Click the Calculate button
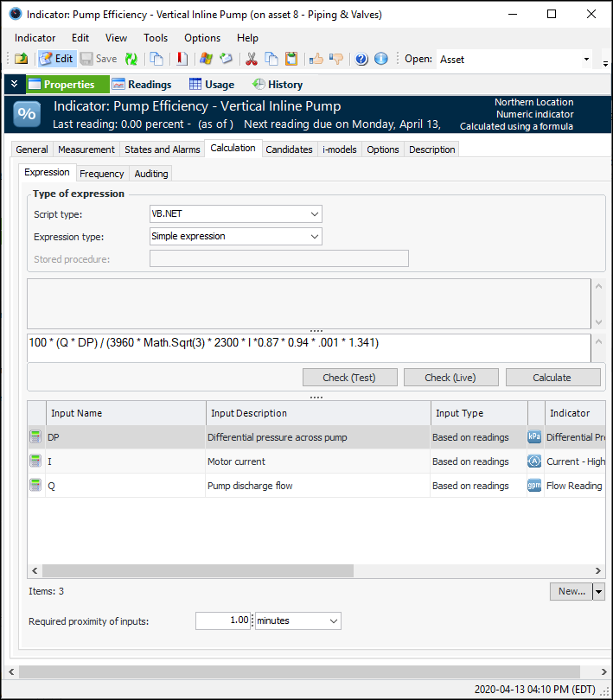Viewport: 613px width, 700px height. [552, 377]
